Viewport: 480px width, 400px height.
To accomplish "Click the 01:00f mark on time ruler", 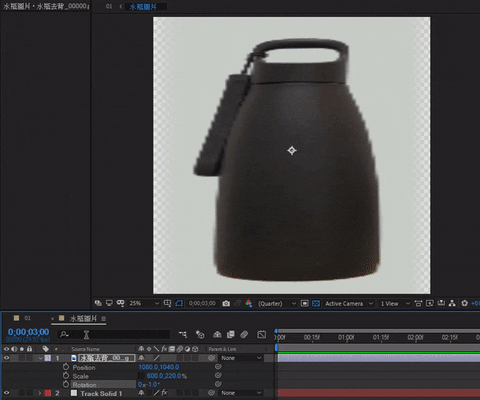I will 346,338.
